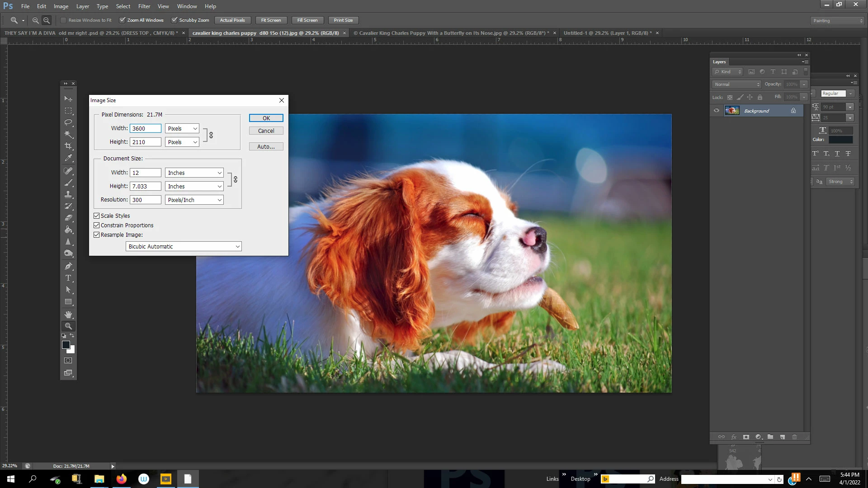The image size is (868, 488).
Task: Click the Auto... button
Action: click(266, 146)
